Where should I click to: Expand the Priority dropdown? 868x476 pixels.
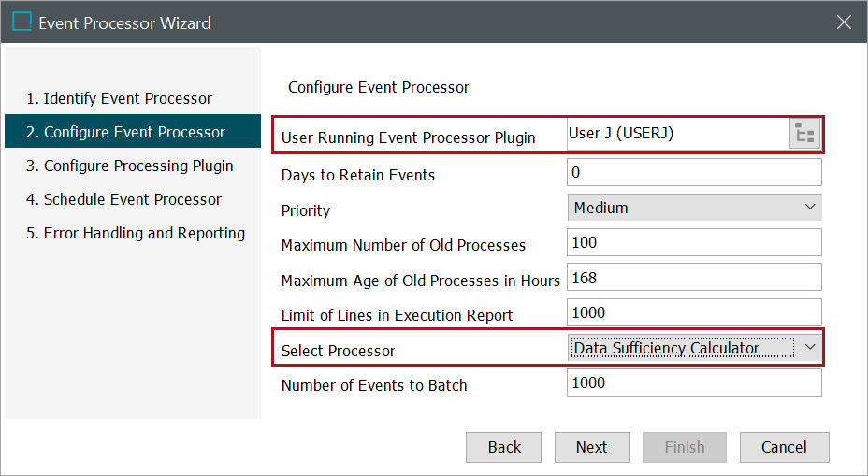click(694, 208)
